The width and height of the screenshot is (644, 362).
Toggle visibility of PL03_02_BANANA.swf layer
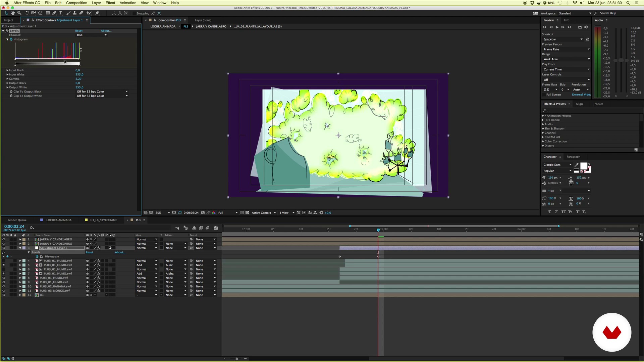pyautogui.click(x=4, y=287)
